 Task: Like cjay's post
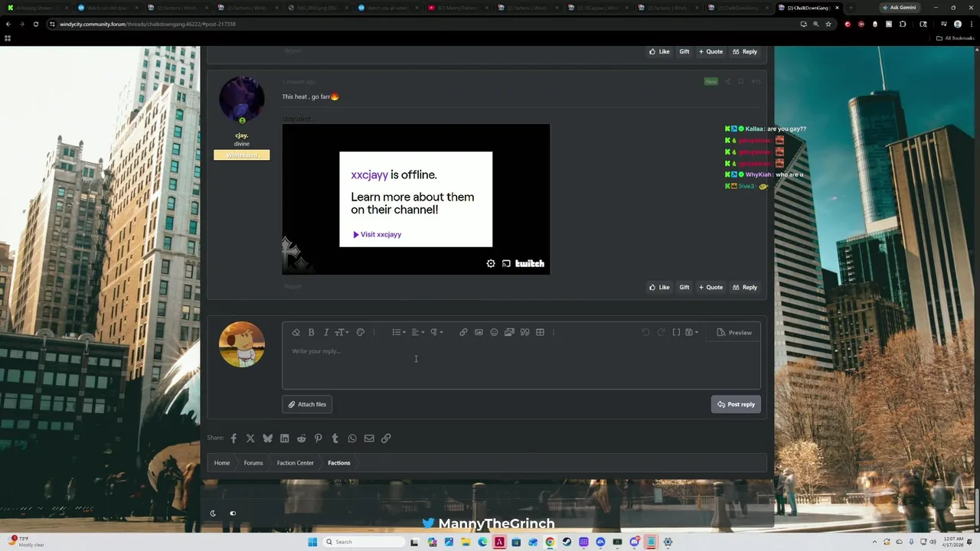click(659, 287)
